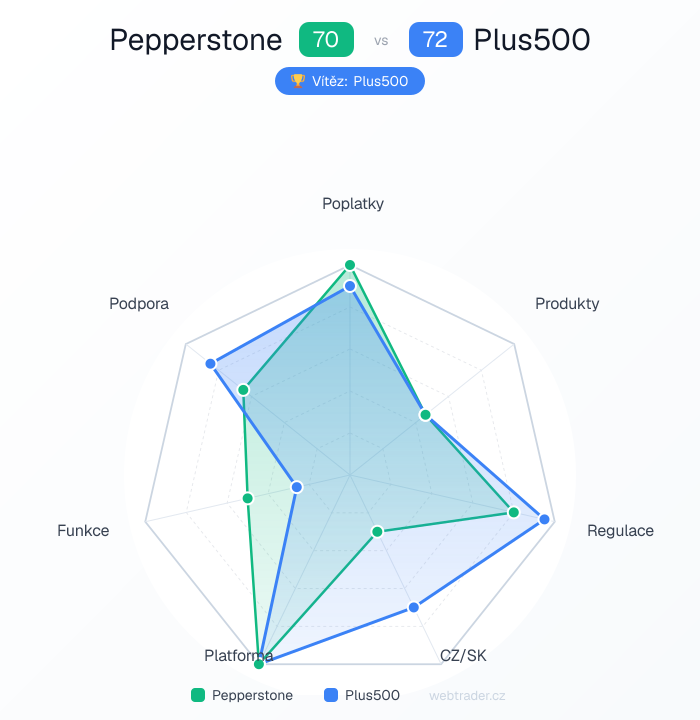Click the blue Funkce data point
The width and height of the screenshot is (700, 720).
coord(296,487)
